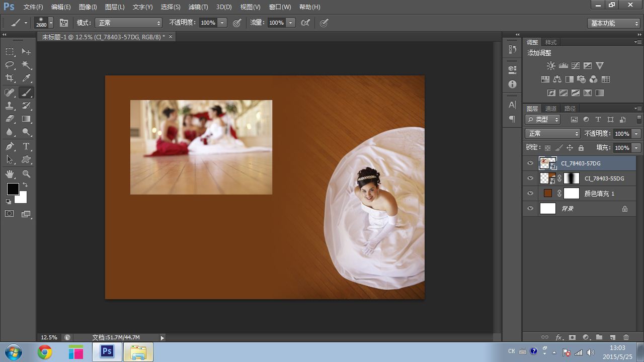Click the trash icon to delete layer

pos(626,337)
